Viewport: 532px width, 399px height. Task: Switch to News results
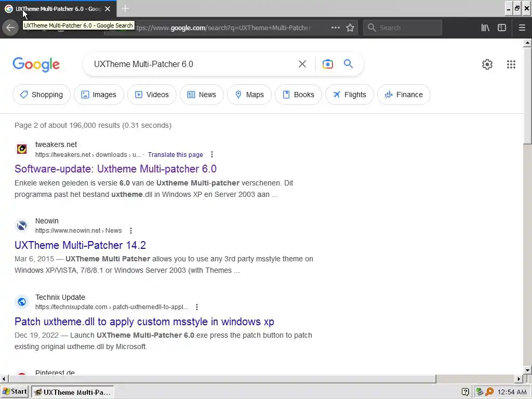(202, 95)
